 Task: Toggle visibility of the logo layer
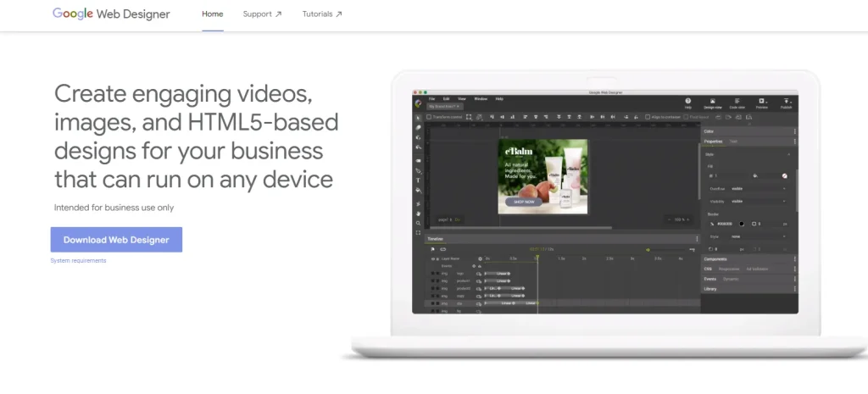tap(433, 274)
